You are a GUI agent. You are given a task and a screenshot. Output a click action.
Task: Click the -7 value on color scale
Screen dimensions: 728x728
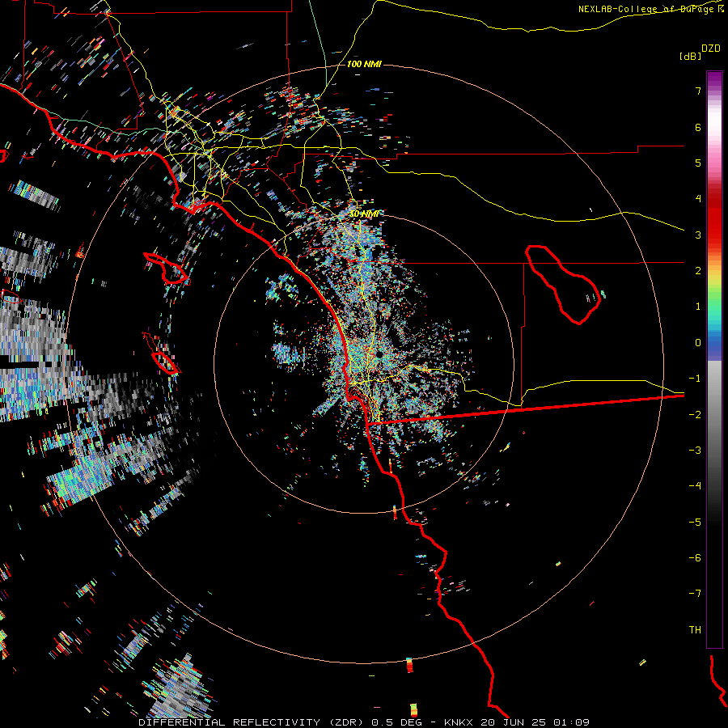click(695, 594)
